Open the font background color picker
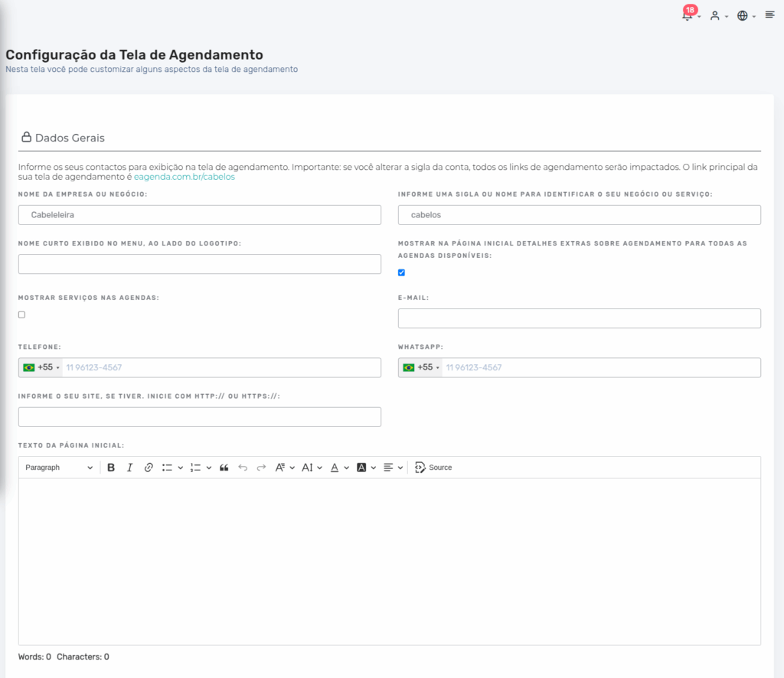 (366, 468)
